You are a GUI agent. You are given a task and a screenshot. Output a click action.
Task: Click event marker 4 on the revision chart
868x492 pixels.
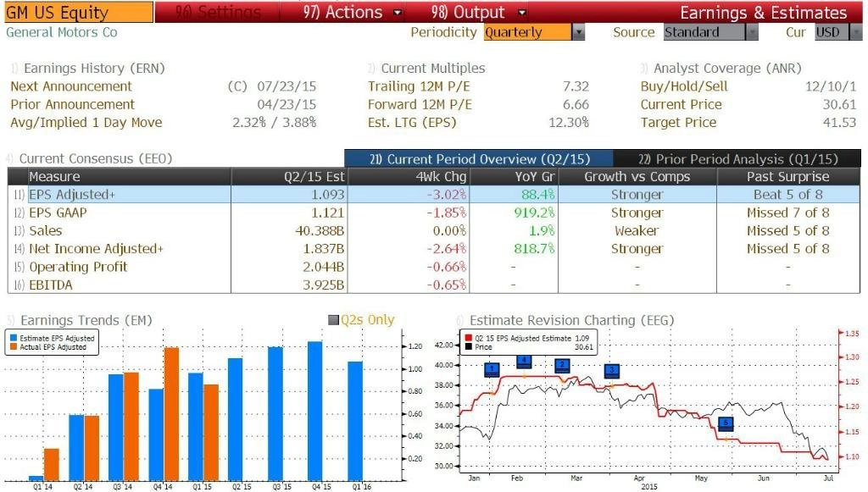pos(524,362)
